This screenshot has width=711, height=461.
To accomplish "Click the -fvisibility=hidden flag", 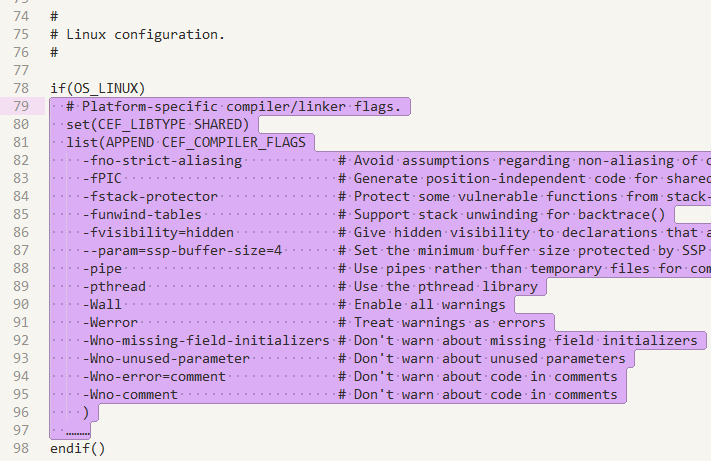I will 158,232.
